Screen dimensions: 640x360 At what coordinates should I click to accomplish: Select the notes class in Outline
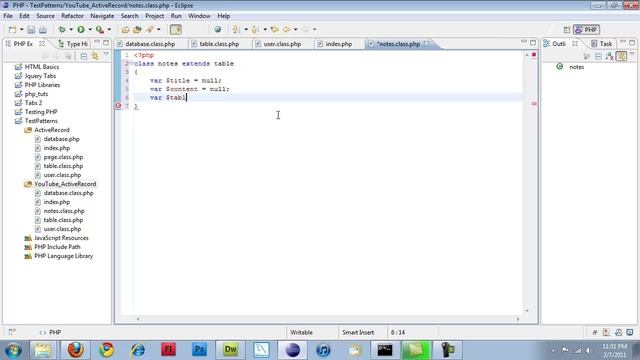[x=577, y=67]
